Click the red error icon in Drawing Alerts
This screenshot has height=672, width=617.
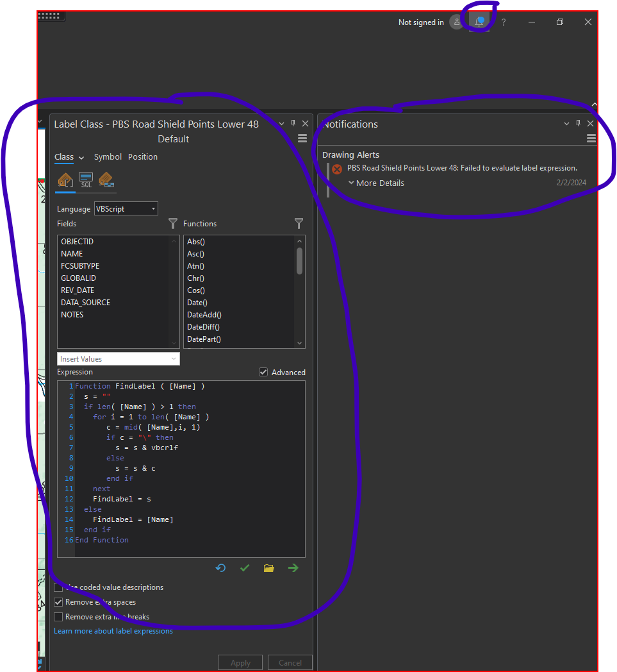(337, 169)
